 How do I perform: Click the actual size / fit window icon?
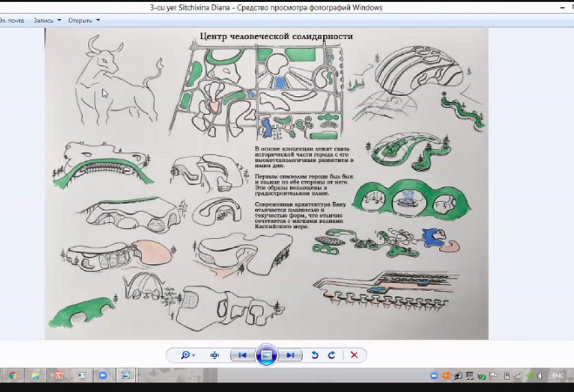(x=215, y=355)
